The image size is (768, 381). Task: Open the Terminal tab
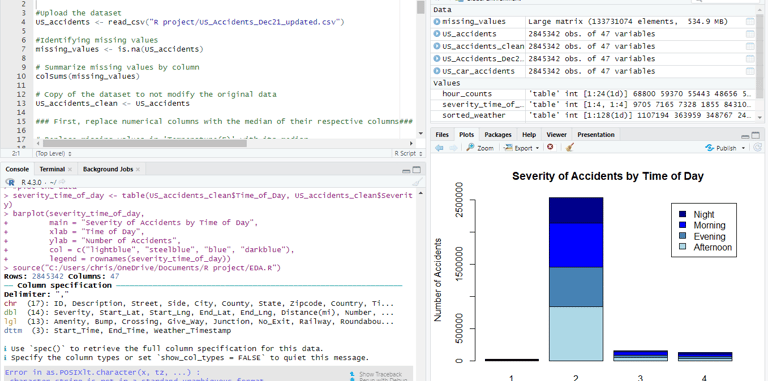click(x=55, y=169)
